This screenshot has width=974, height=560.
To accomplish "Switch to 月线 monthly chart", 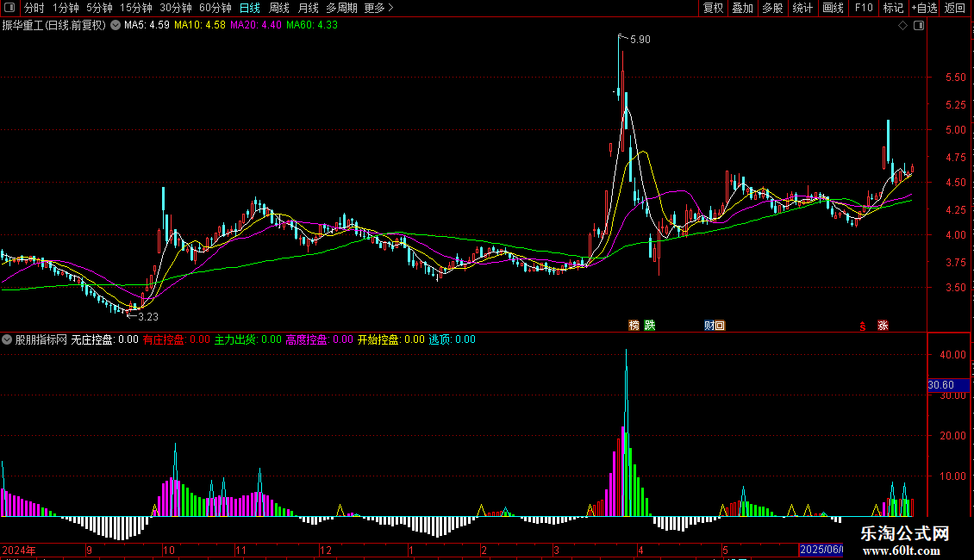I will pos(308,8).
